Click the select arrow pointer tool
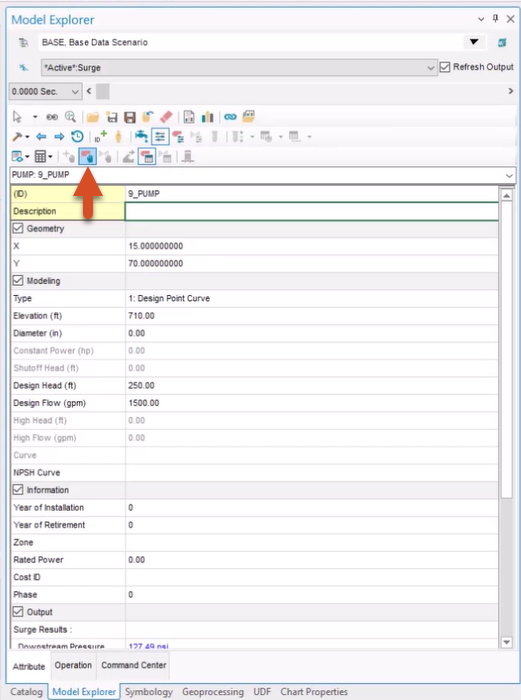 pos(17,117)
